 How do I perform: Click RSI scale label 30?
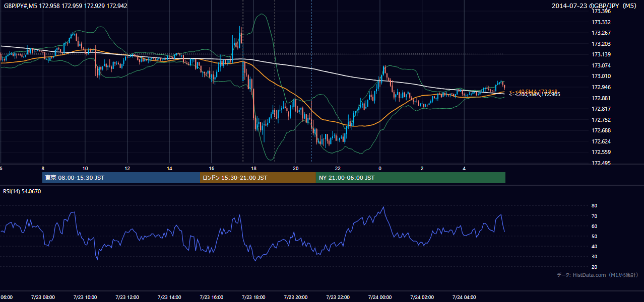594,257
